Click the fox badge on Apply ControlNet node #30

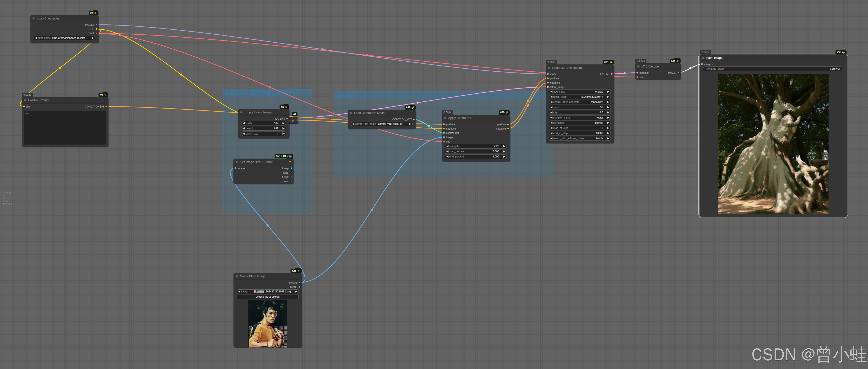coord(507,112)
